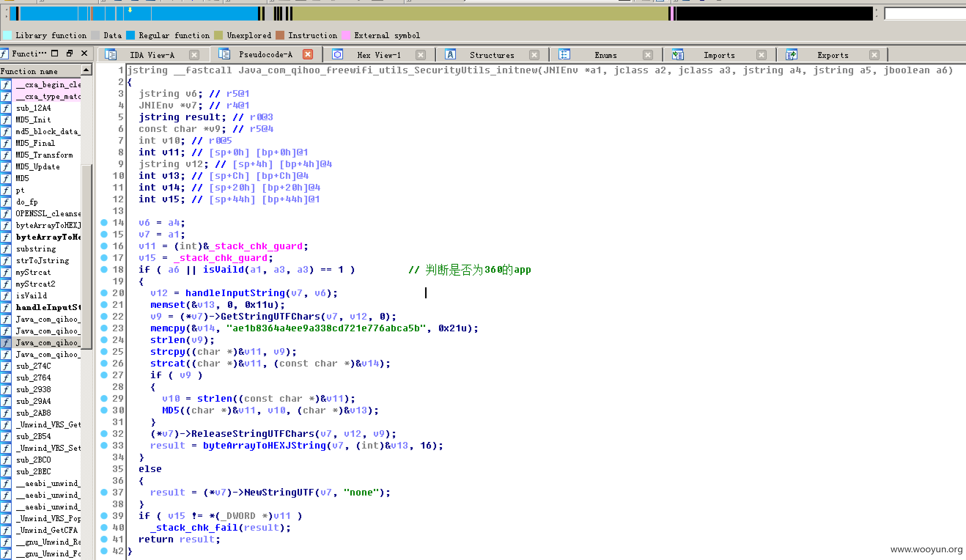The height and width of the screenshot is (560, 966).
Task: Select the sub_12A4 function
Action: coord(33,108)
